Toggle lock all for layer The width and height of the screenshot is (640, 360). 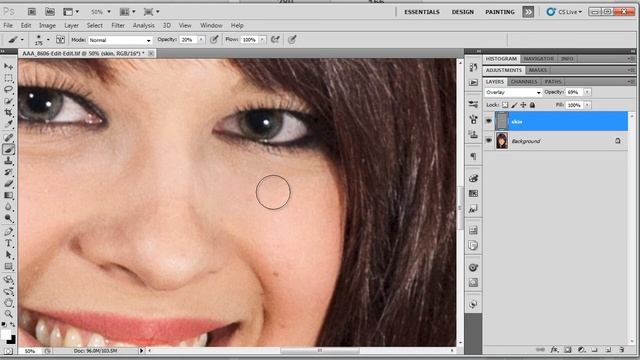pos(532,105)
